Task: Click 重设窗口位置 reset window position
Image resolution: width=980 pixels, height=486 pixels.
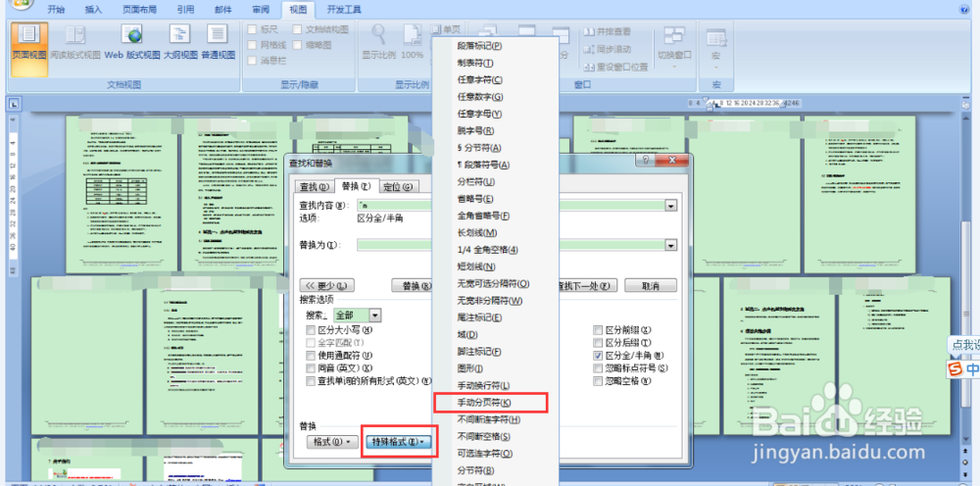Action: [615, 67]
